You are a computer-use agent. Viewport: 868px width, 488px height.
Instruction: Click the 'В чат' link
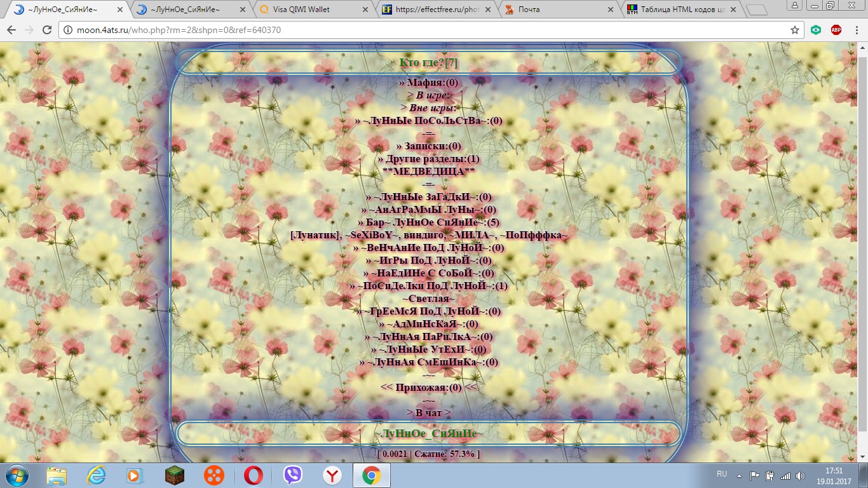(x=429, y=413)
